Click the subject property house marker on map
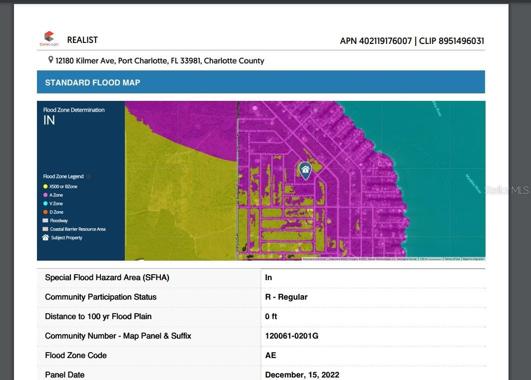 pyautogui.click(x=305, y=171)
